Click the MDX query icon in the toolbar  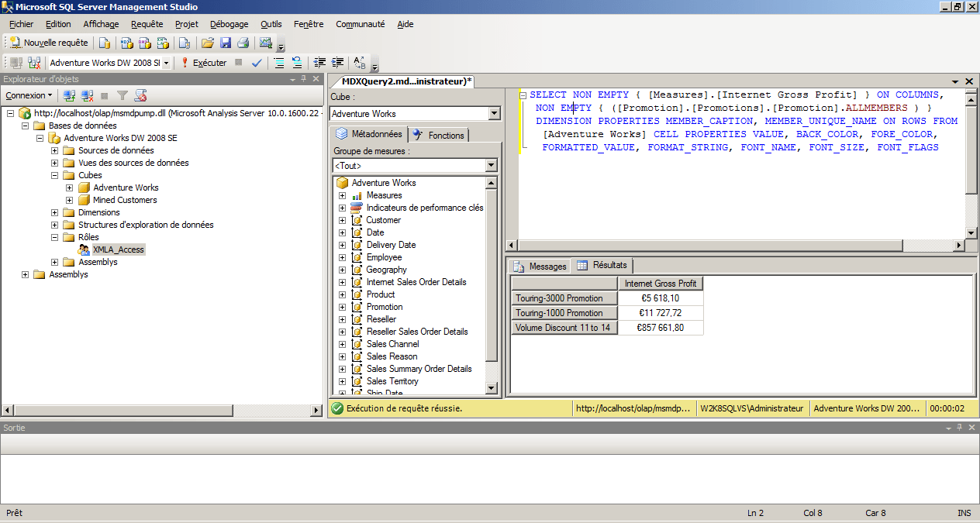(x=126, y=43)
